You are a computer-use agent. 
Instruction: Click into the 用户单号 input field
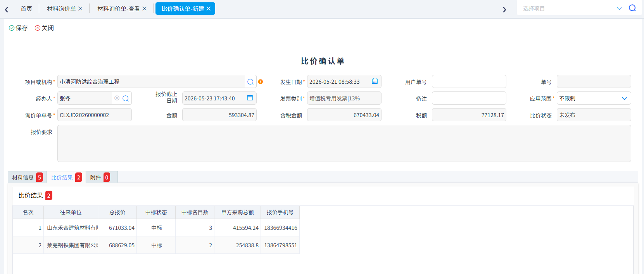(469, 81)
